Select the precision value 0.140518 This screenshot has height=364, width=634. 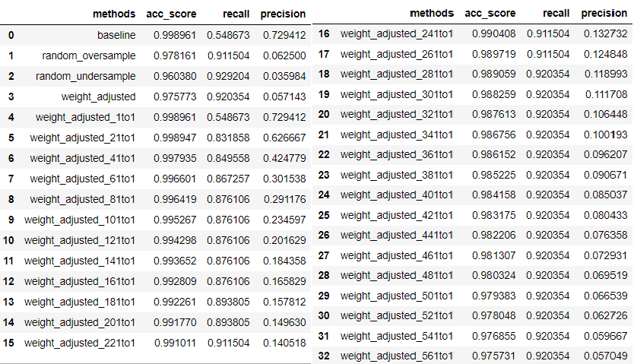(x=284, y=343)
